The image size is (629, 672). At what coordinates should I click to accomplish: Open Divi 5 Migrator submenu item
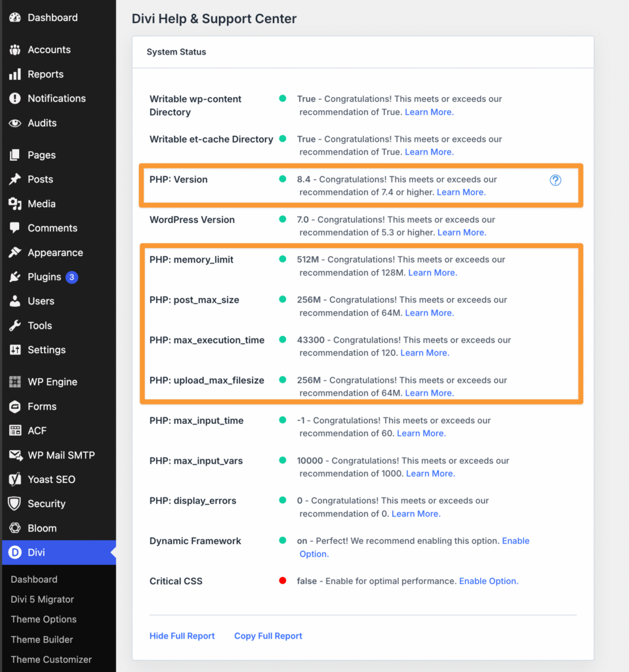click(42, 599)
